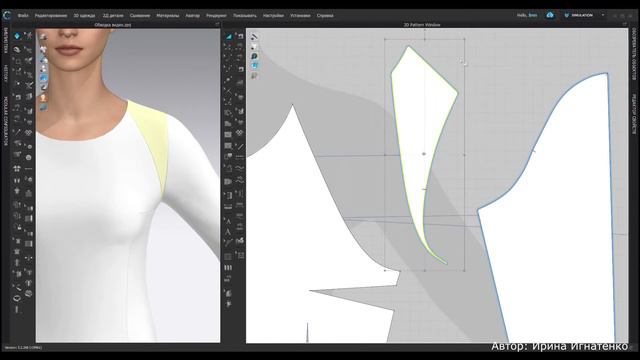Open the Сшивание menu
The width and height of the screenshot is (640, 360).
(x=140, y=16)
